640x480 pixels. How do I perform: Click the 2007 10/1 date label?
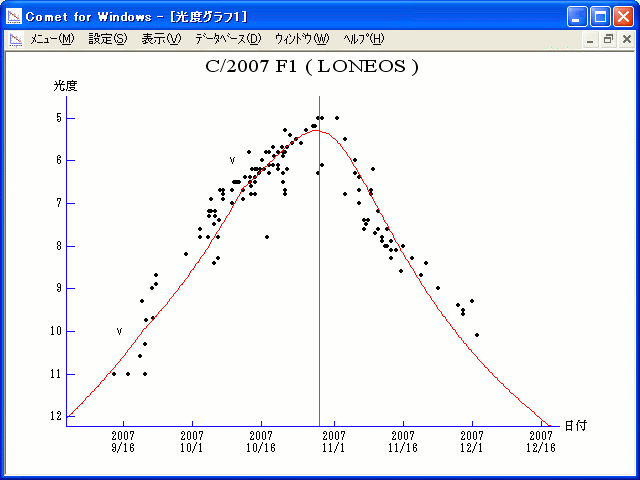(192, 442)
